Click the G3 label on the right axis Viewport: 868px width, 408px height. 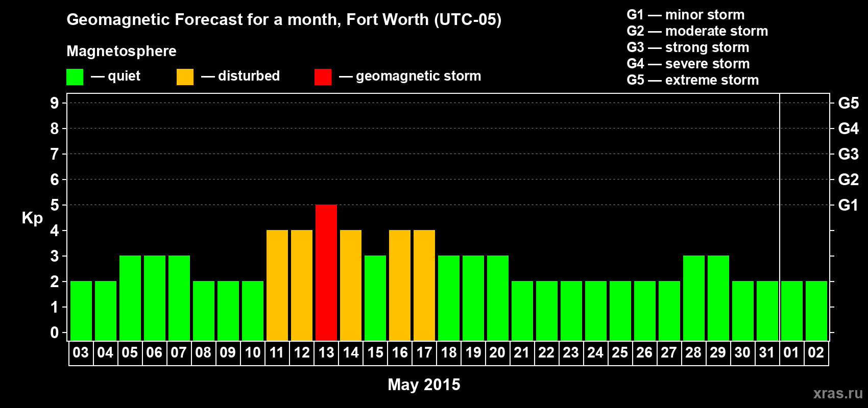click(848, 154)
